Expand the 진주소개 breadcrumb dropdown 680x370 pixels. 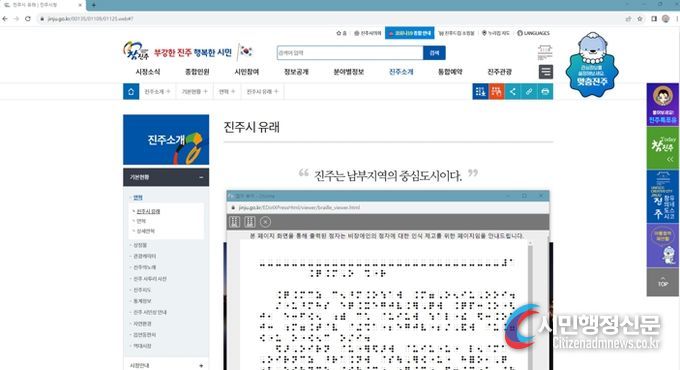(157, 92)
